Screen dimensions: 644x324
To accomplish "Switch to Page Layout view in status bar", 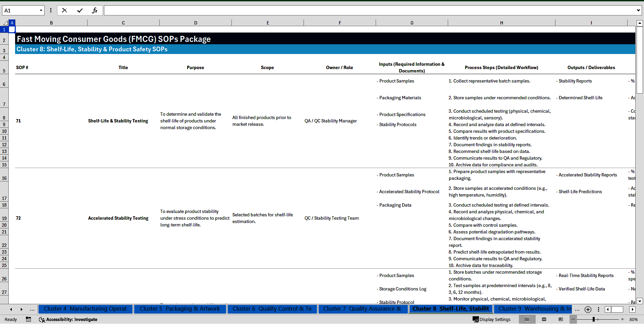I will pos(544,319).
